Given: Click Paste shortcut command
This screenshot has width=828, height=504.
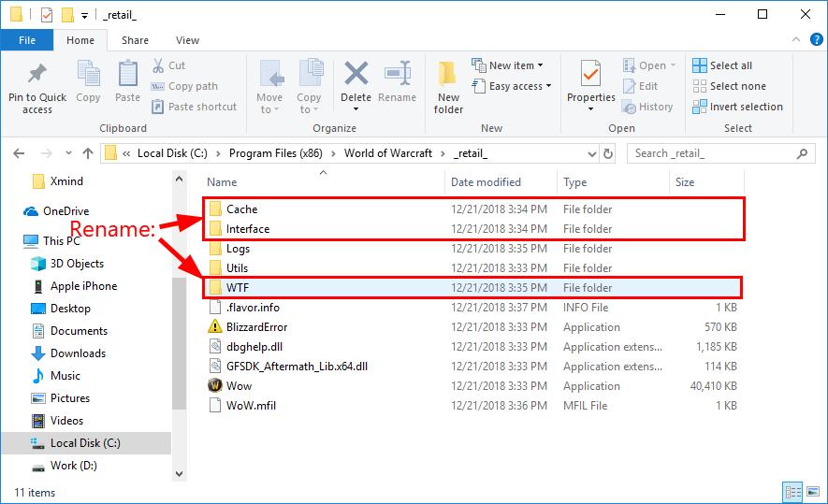Looking at the screenshot, I should pos(195,107).
